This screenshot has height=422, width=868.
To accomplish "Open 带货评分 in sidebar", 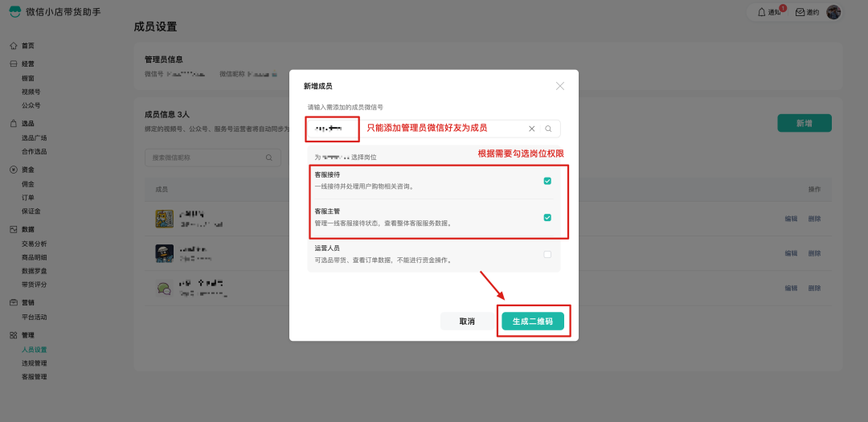I will (x=35, y=284).
